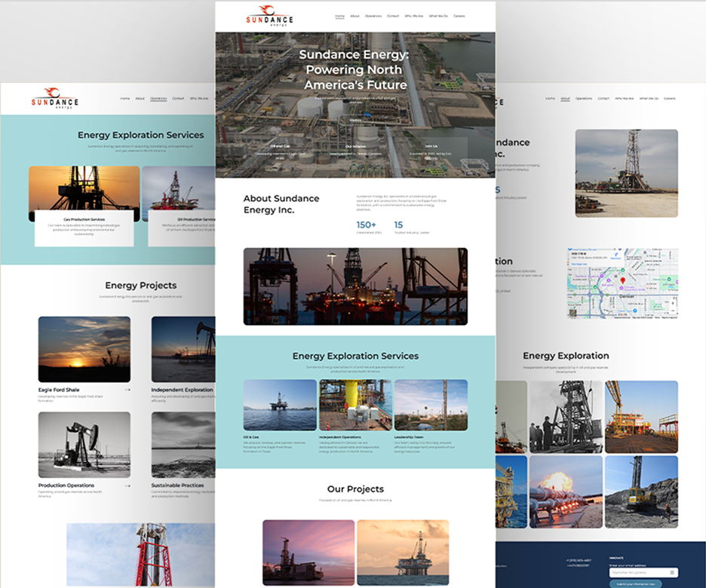This screenshot has width=706, height=588.
Task: Click the Oil & Gas offshore platform image
Action: 280,405
